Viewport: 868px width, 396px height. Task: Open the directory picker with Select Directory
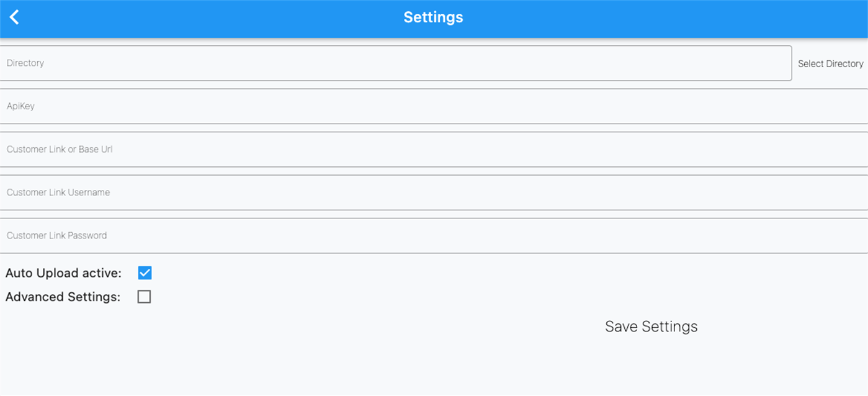click(x=830, y=63)
